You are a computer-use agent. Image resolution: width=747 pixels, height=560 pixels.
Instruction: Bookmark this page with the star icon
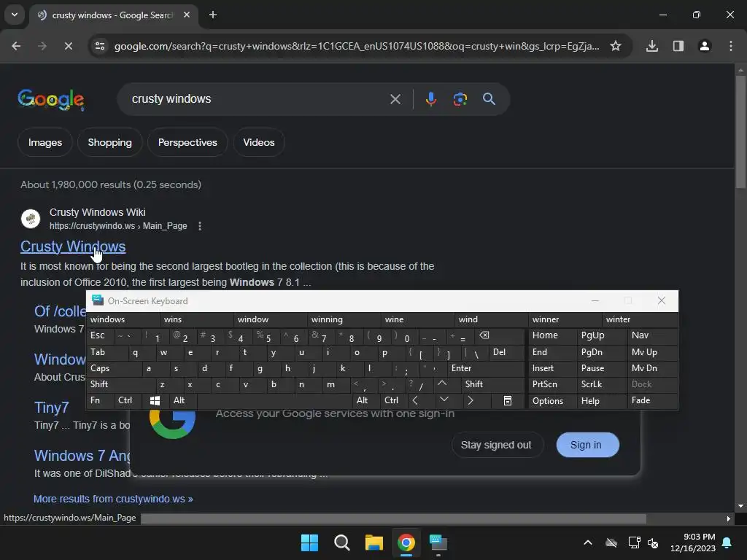[x=616, y=46]
